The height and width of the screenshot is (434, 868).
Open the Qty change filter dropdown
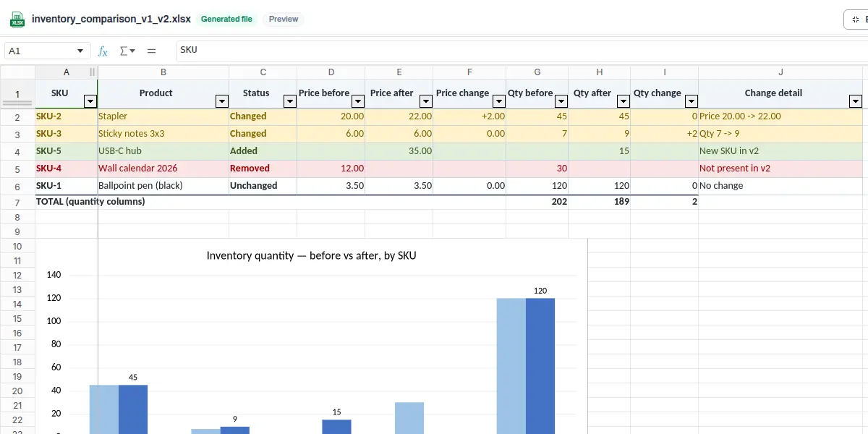point(691,101)
